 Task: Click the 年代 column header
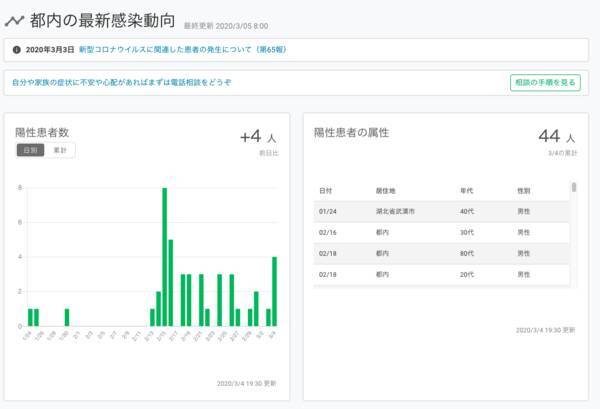[467, 189]
